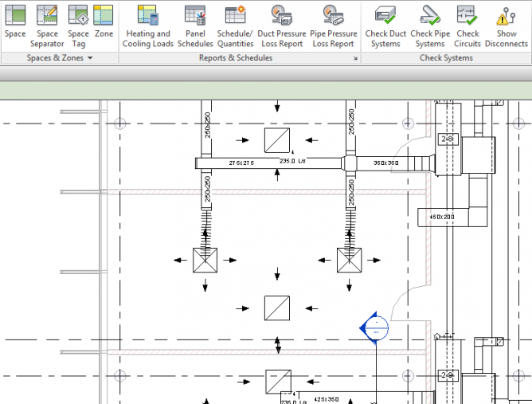
Task: Generate Duct Pressure Loss Report
Action: coord(282,26)
